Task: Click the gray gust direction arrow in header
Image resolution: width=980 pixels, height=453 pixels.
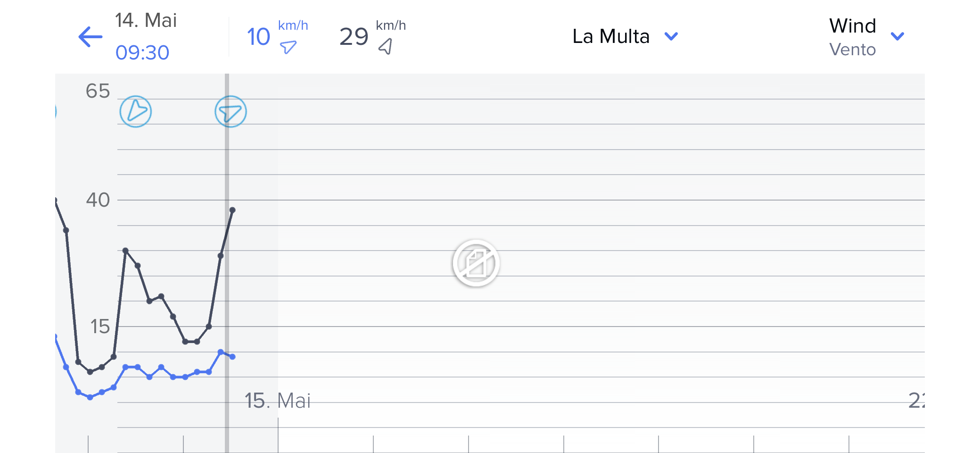Action: [386, 46]
